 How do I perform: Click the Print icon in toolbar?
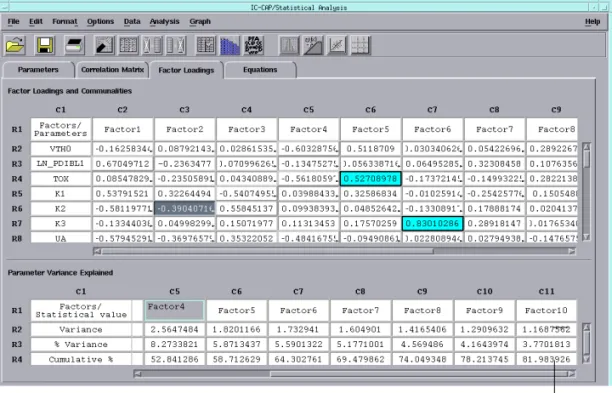74,45
